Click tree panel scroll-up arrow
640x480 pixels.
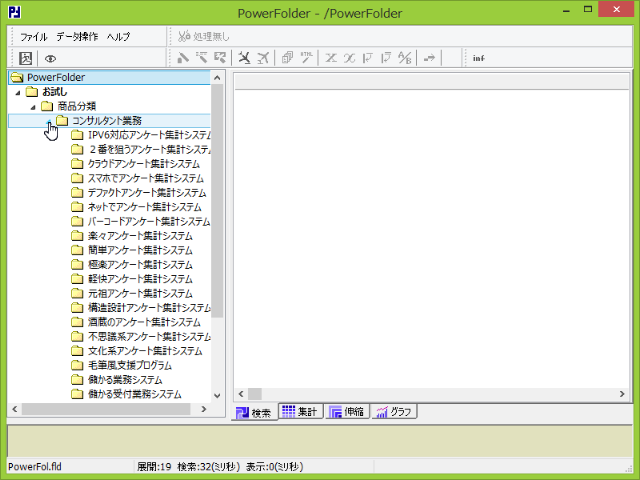coord(217,78)
